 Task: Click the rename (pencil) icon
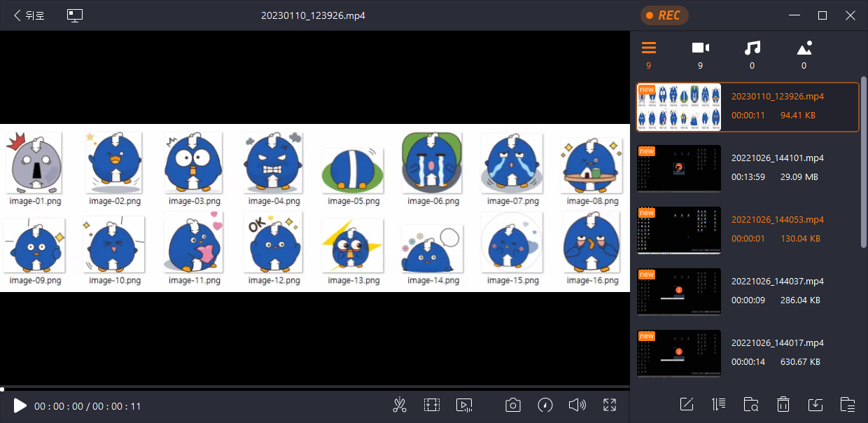tap(687, 404)
